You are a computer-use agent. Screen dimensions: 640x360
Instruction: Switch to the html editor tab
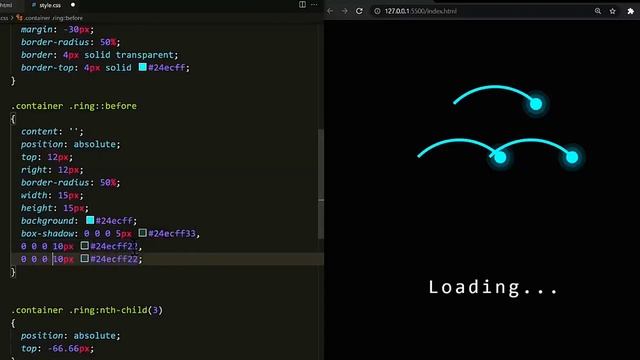coord(7,5)
